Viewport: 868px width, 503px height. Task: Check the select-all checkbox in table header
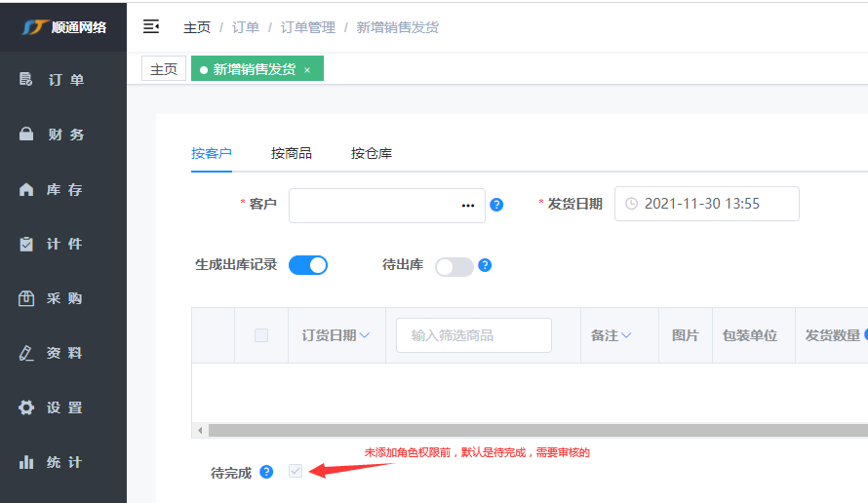261,335
